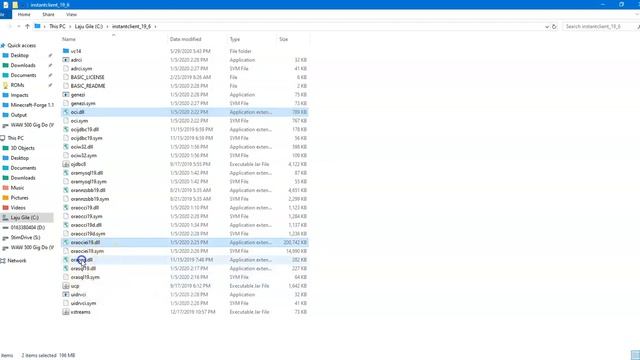
Task: Open the View ribbon tab
Action: pyautogui.click(x=71, y=14)
